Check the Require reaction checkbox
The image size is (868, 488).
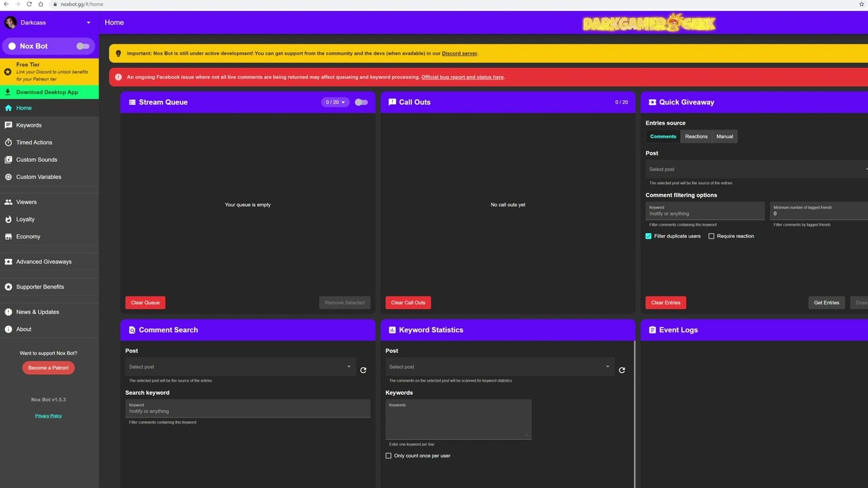[711, 236]
